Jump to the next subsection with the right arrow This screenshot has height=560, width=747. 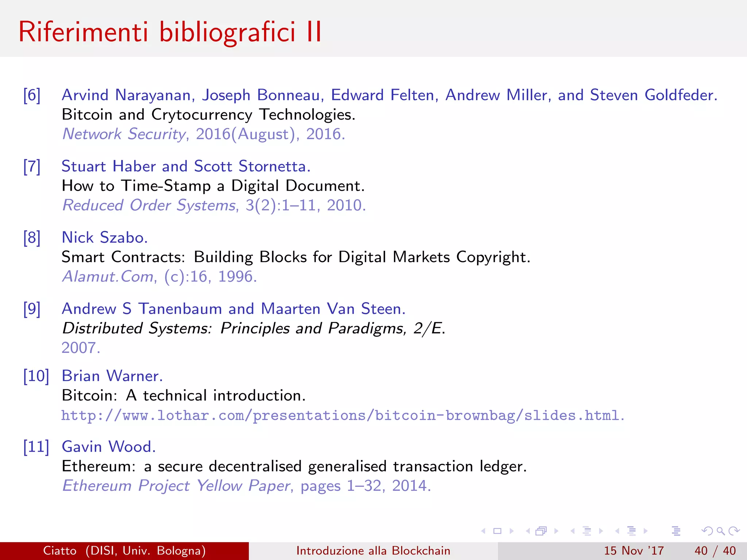(x=601, y=531)
